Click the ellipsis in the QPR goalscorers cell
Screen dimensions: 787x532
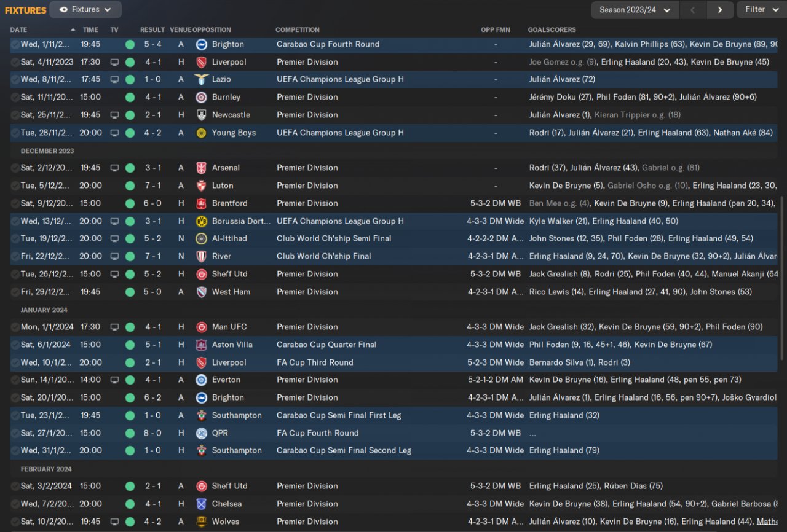click(x=532, y=433)
